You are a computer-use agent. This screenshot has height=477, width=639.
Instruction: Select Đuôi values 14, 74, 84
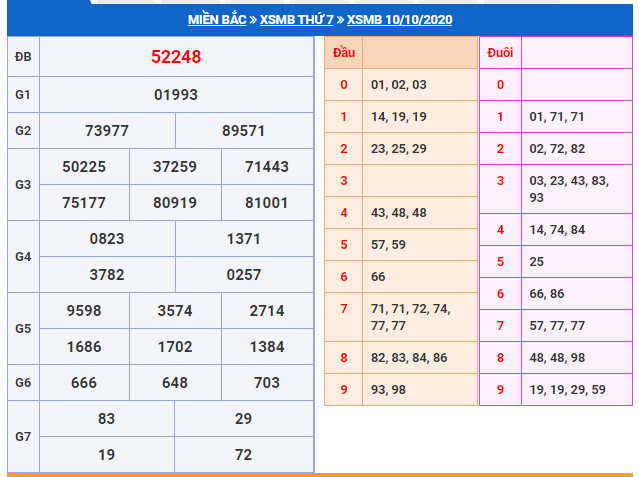tap(557, 230)
